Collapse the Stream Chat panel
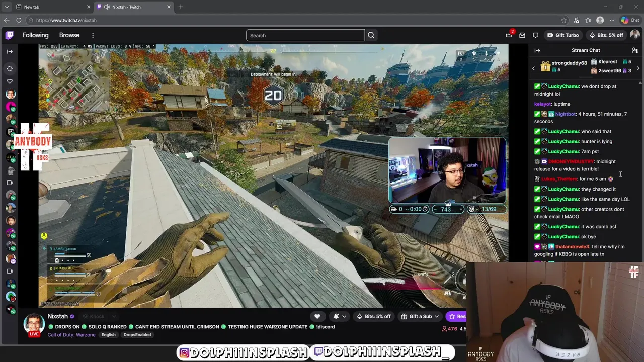 (537, 50)
